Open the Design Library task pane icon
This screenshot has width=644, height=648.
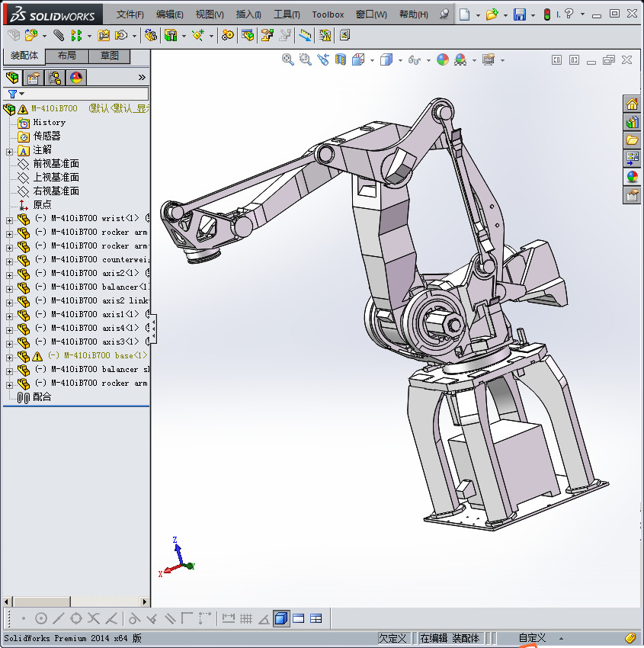point(632,122)
